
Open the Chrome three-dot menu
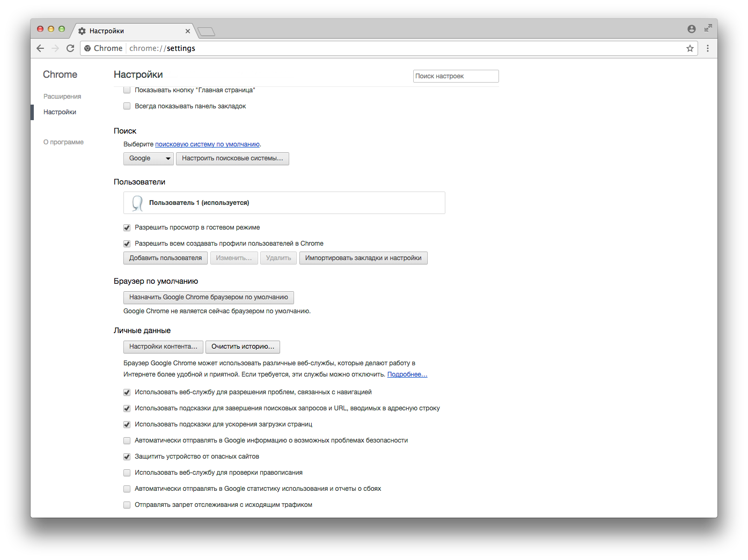point(708,48)
